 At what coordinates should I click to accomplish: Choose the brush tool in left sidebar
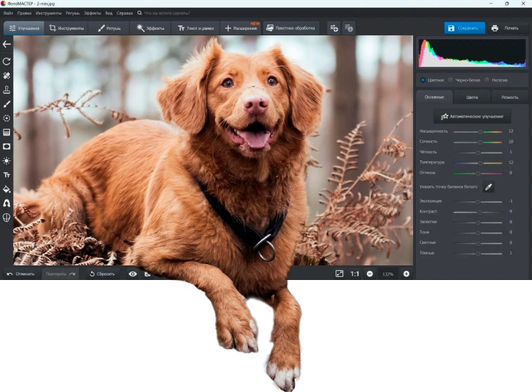(7, 104)
